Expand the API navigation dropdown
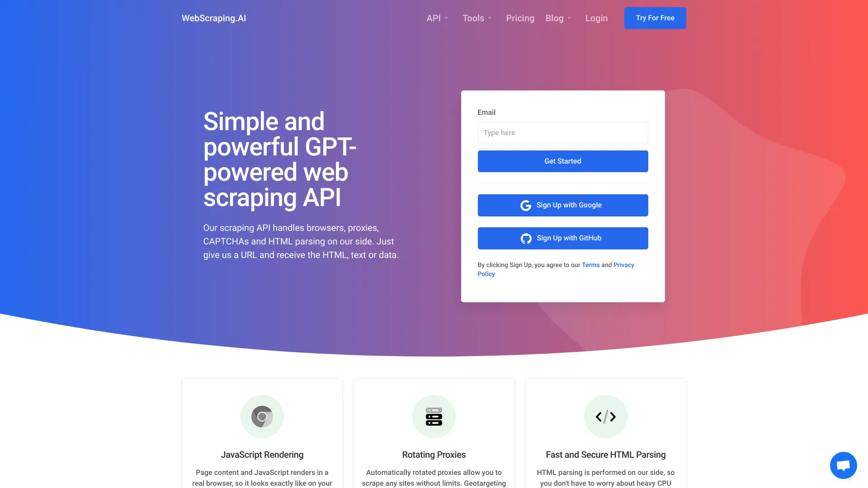 (437, 18)
